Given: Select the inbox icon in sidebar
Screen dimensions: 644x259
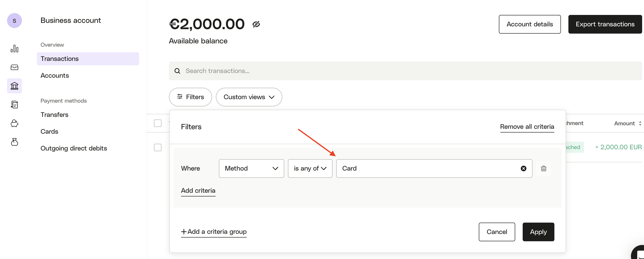Looking at the screenshot, I should pos(14,67).
